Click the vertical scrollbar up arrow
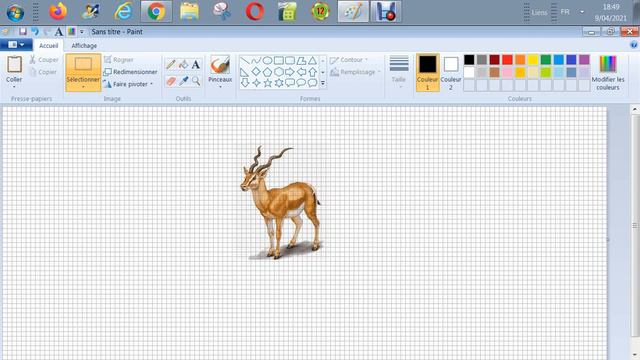640x360 pixels. [x=634, y=109]
